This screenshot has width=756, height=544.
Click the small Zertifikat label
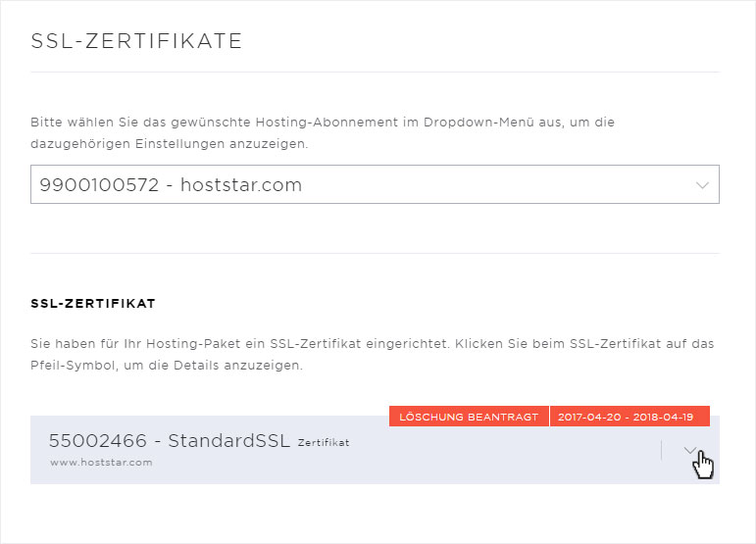click(324, 443)
